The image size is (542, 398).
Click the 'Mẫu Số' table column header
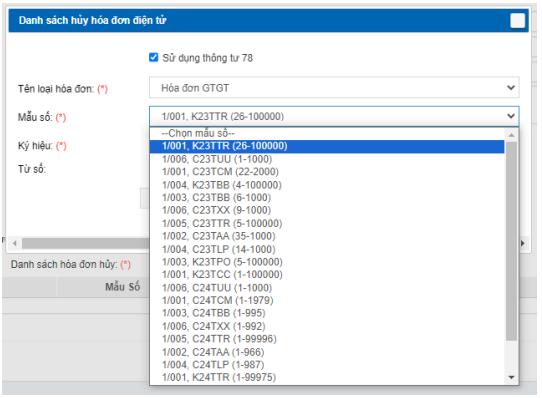tap(123, 287)
